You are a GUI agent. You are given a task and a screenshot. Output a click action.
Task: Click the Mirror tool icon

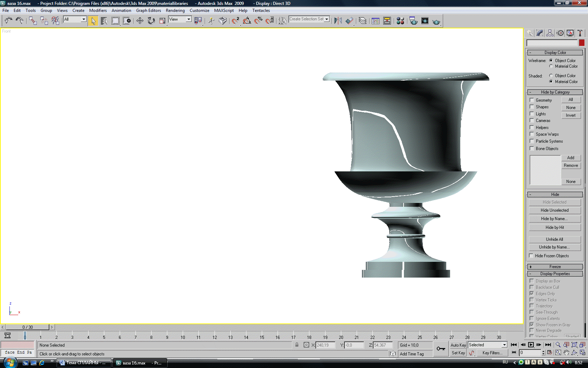338,21
